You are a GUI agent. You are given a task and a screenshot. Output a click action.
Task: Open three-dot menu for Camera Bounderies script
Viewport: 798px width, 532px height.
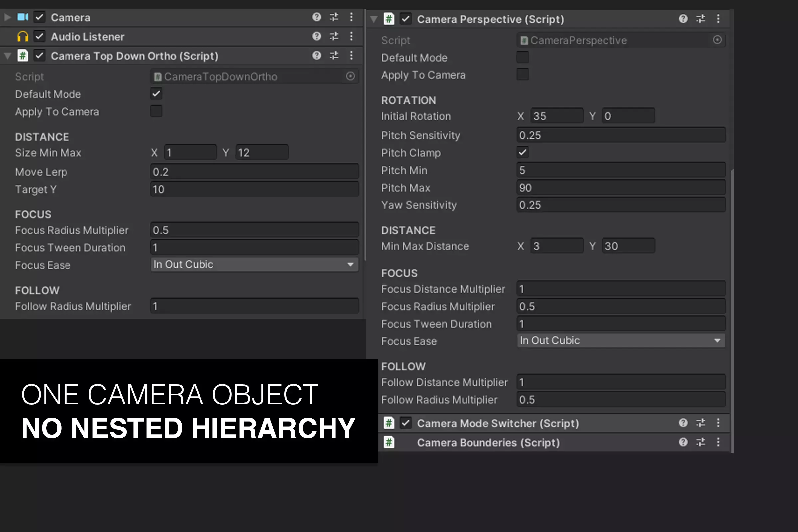pyautogui.click(x=718, y=442)
